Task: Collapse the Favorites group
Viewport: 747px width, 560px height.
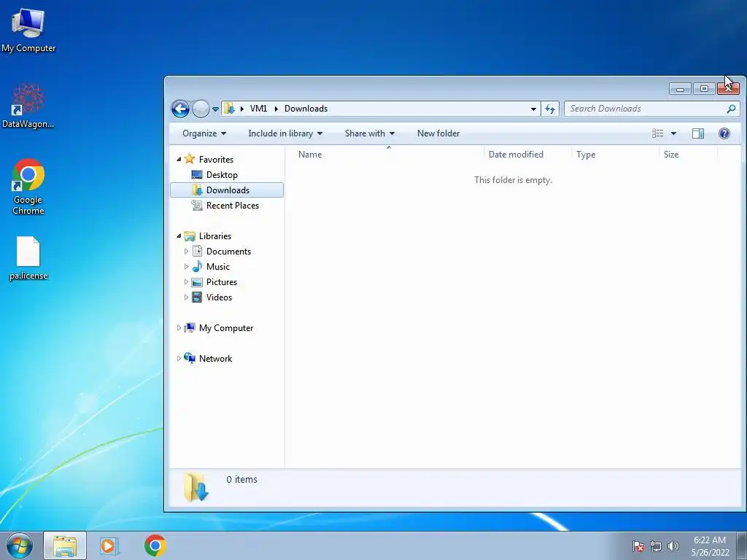Action: (x=179, y=160)
